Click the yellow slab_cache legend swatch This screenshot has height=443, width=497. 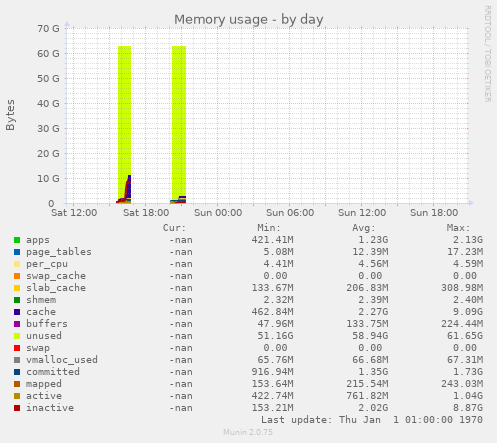(17, 288)
